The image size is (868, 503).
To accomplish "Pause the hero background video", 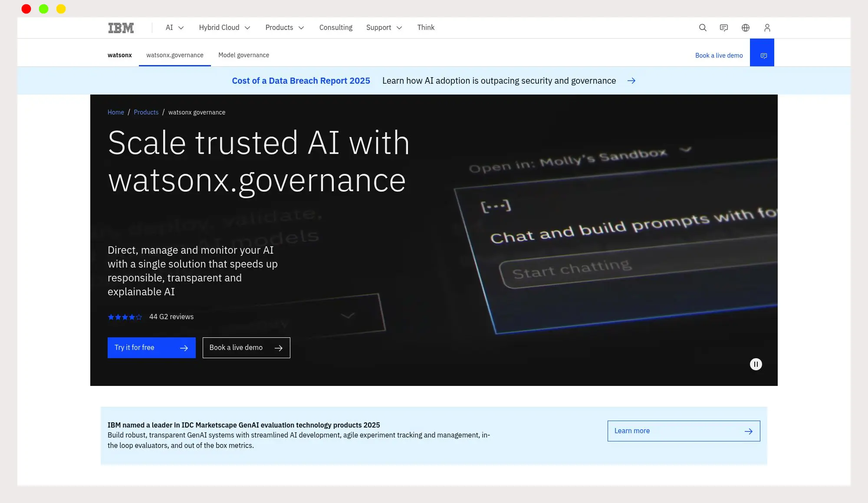I will pos(756,364).
